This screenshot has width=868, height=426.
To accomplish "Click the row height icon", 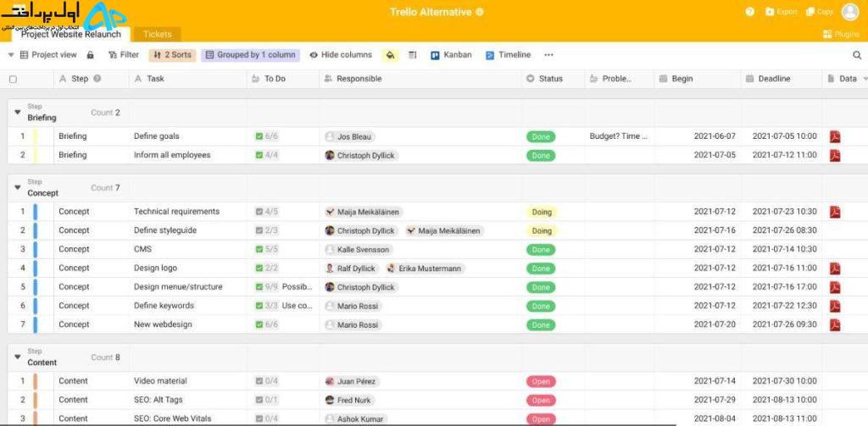I will click(x=413, y=55).
